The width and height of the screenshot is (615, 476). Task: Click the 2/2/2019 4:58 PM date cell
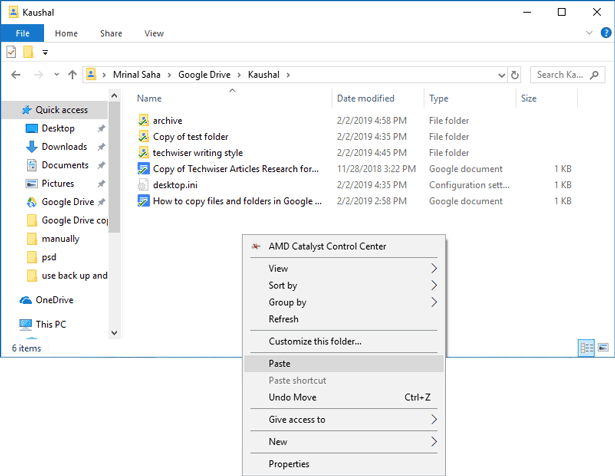[371, 120]
